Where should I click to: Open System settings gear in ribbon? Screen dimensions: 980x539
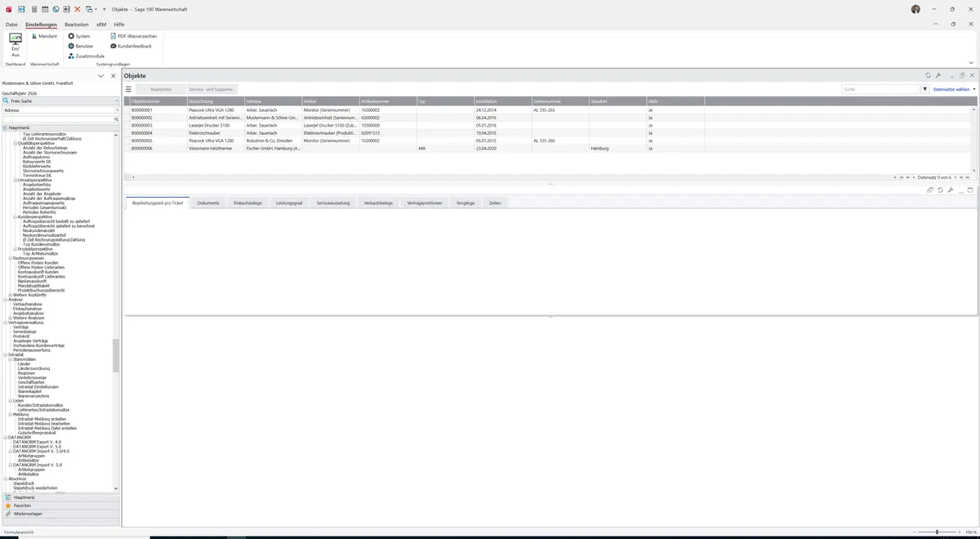[x=79, y=36]
